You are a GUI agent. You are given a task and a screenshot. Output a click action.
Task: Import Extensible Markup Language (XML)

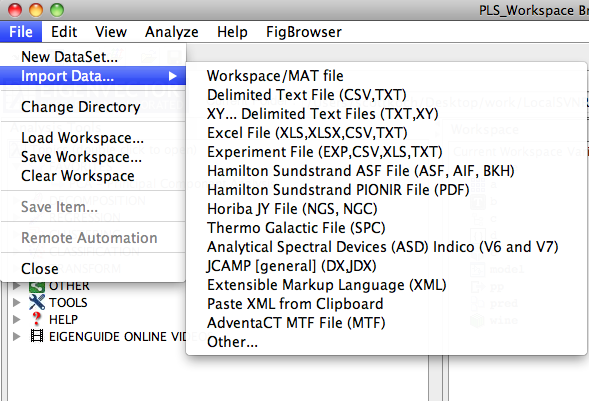387,285
